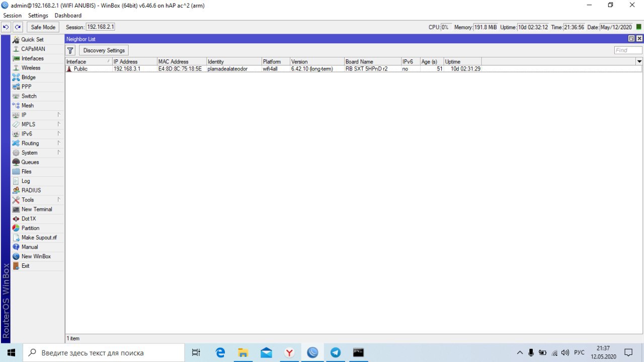Open the PPP menu
Screen dimensions: 644x362
[37, 87]
